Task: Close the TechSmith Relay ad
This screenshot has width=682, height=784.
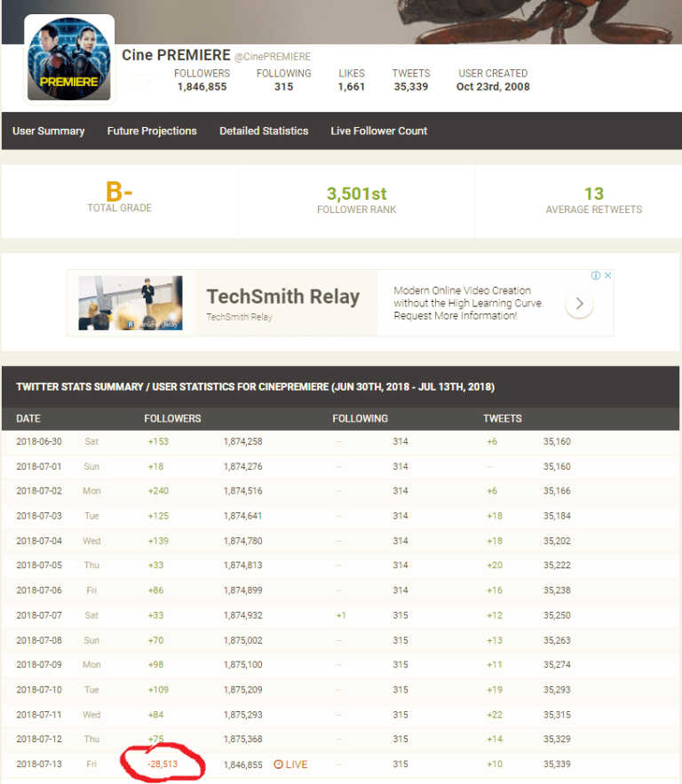Action: tap(608, 275)
